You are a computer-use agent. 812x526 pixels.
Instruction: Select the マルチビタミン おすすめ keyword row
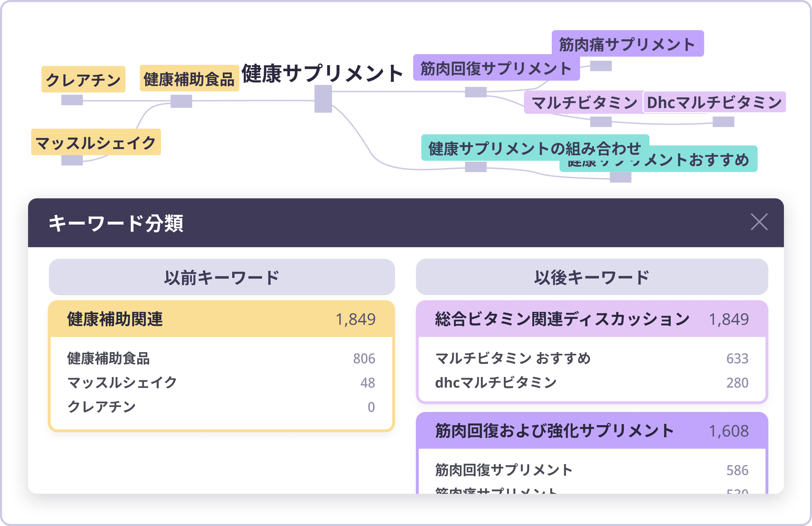[x=592, y=358]
